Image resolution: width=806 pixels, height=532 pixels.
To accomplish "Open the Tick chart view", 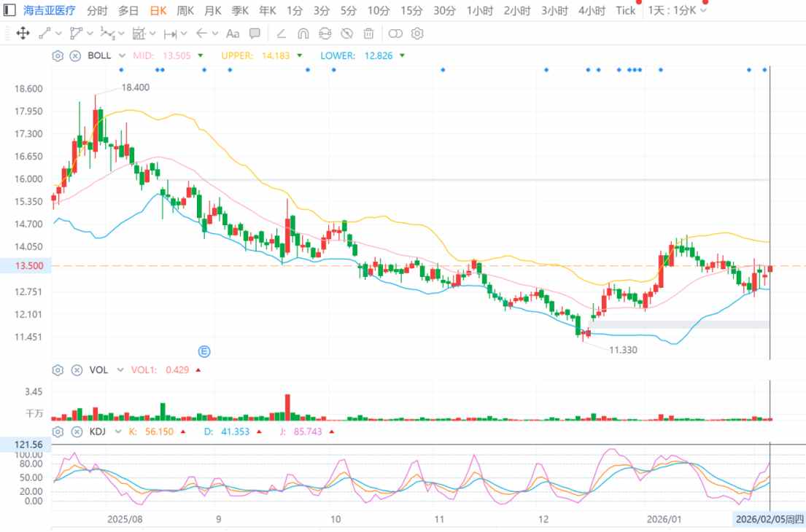I will tap(625, 10).
